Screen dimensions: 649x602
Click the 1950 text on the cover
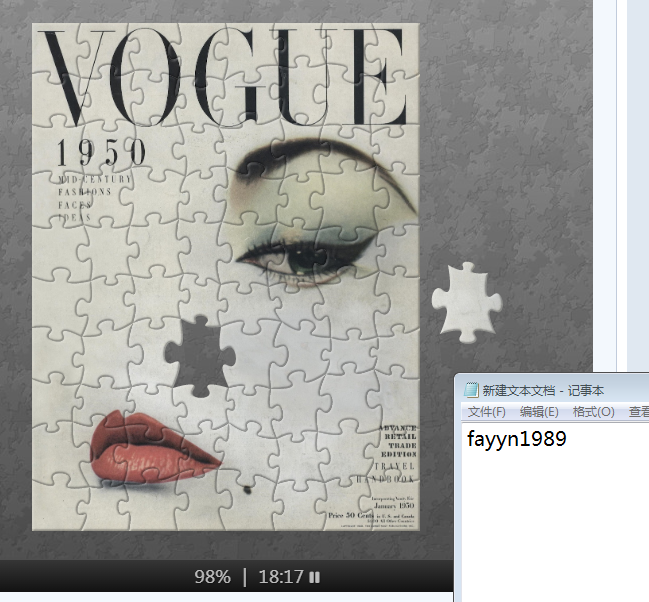click(x=101, y=153)
